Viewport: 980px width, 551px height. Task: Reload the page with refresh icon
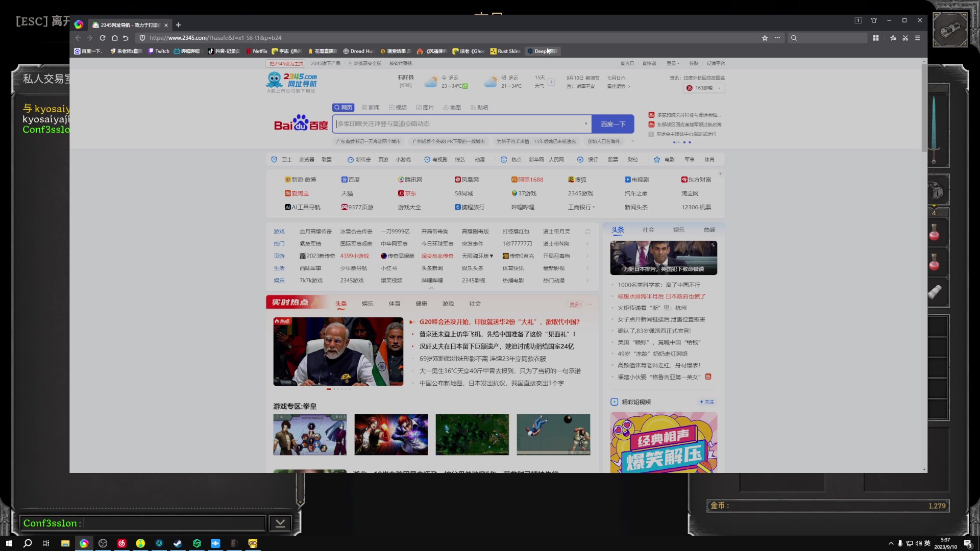[103, 38]
